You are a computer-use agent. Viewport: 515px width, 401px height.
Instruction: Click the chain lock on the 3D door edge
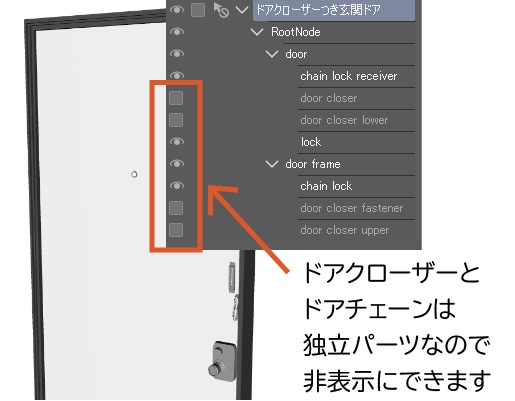pos(236,308)
